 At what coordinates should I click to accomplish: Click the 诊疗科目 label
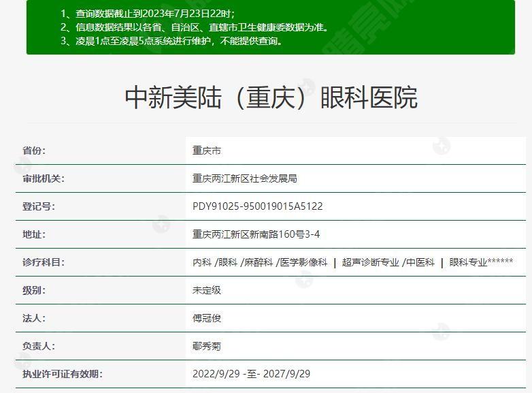point(44,262)
